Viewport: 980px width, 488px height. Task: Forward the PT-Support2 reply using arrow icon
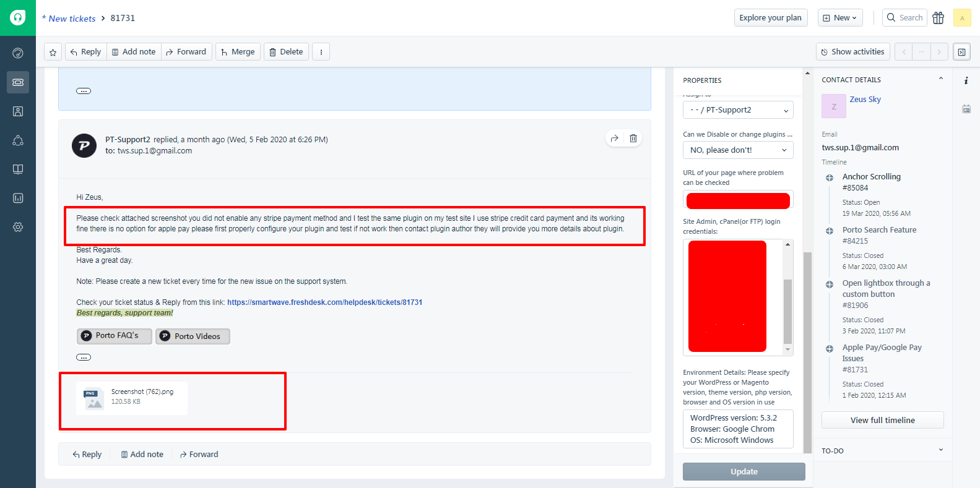coord(614,139)
